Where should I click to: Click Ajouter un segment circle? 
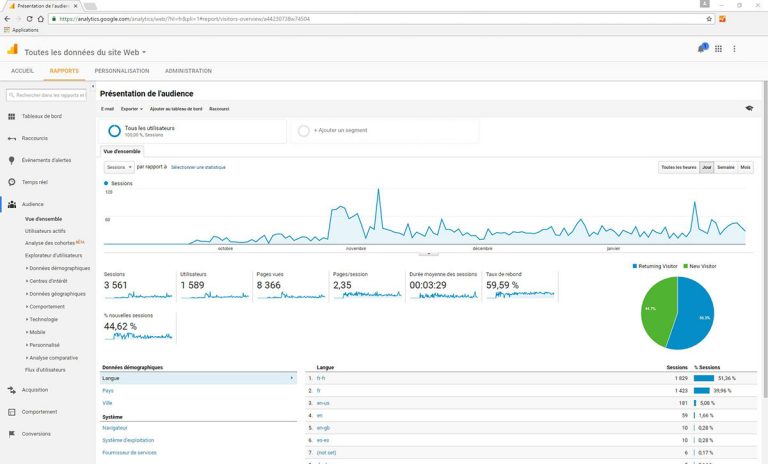pyautogui.click(x=304, y=131)
